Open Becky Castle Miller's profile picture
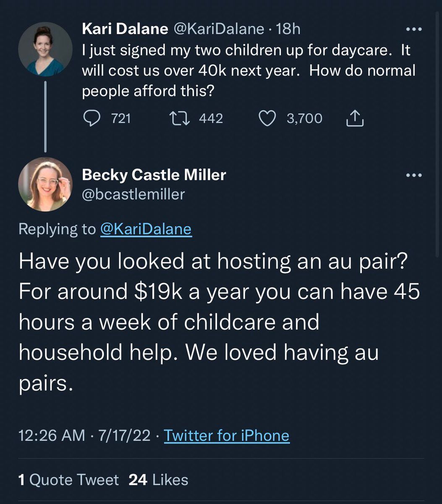Viewport: 442px width, 504px height. (x=45, y=184)
